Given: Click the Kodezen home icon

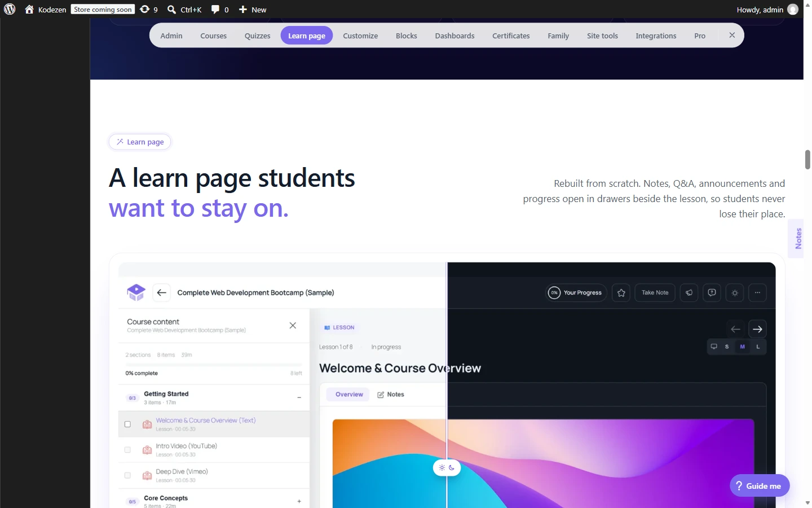Looking at the screenshot, I should coord(29,10).
